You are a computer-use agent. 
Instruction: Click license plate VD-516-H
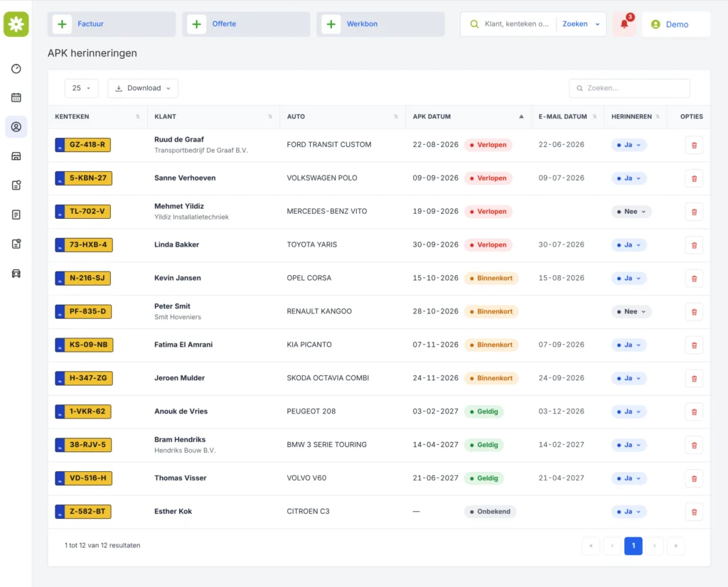(84, 478)
